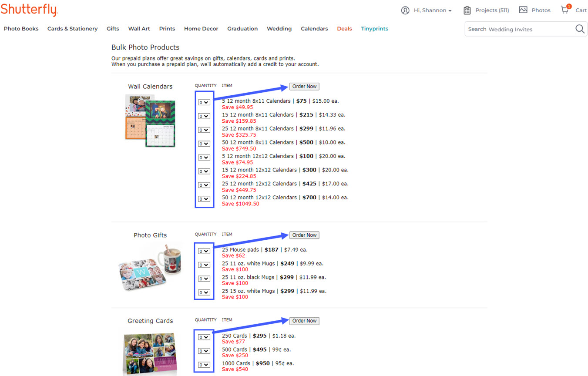
Task: Click the Shutterfly logo
Action: pyautogui.click(x=29, y=10)
